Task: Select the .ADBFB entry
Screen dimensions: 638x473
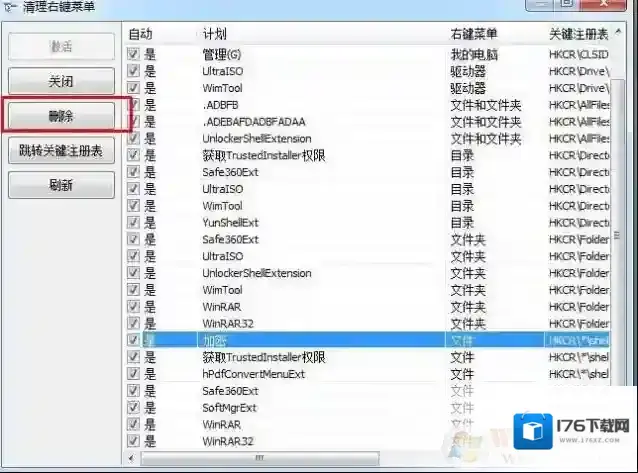Action: click(x=221, y=105)
